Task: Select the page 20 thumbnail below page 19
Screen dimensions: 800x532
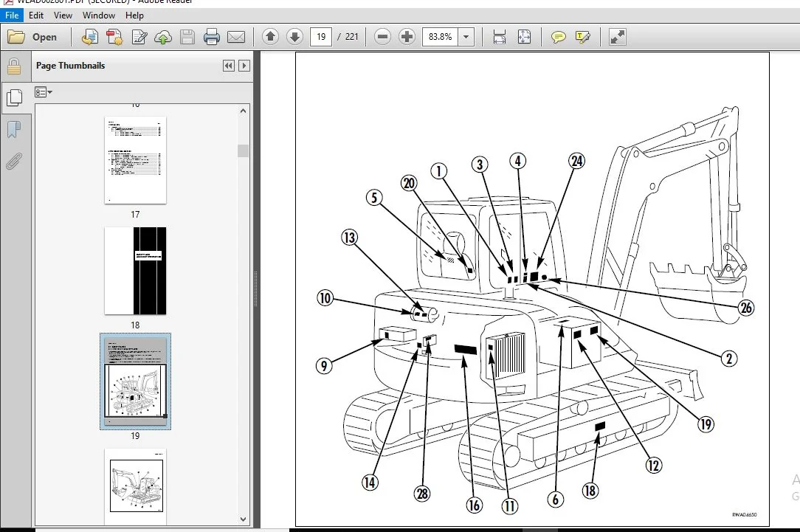Action: click(x=137, y=486)
